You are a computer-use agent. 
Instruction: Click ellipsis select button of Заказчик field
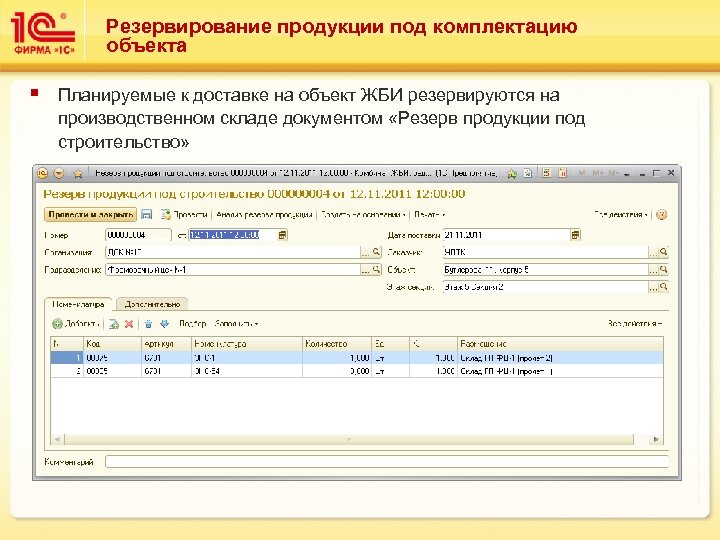tap(653, 252)
